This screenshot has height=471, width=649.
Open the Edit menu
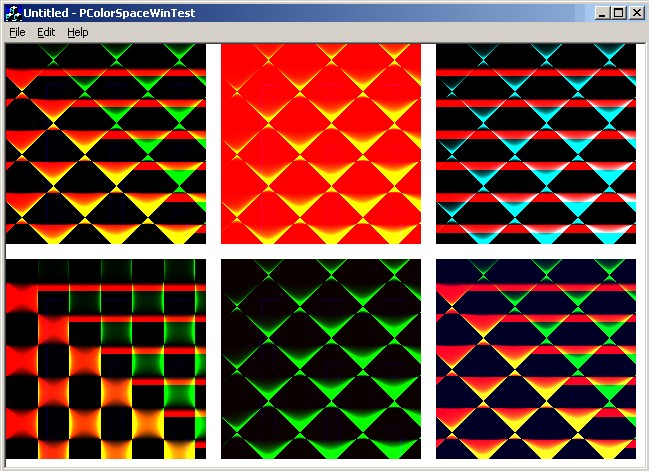tap(46, 32)
